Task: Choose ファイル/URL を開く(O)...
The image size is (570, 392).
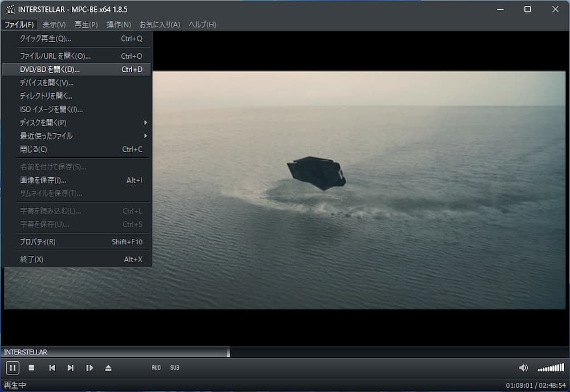Action: point(76,56)
